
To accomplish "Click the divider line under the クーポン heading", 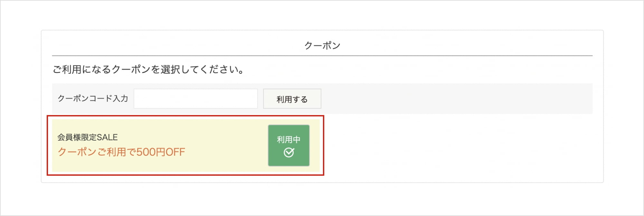I will pos(322,56).
